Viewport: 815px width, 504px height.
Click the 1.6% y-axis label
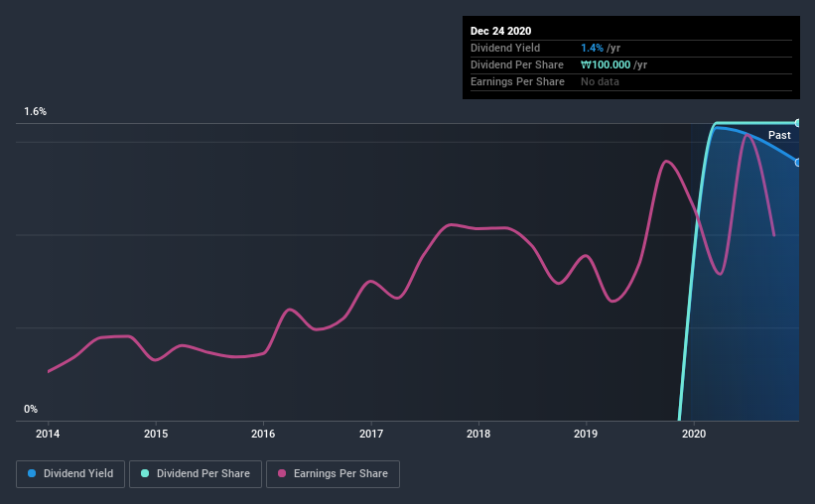point(36,111)
